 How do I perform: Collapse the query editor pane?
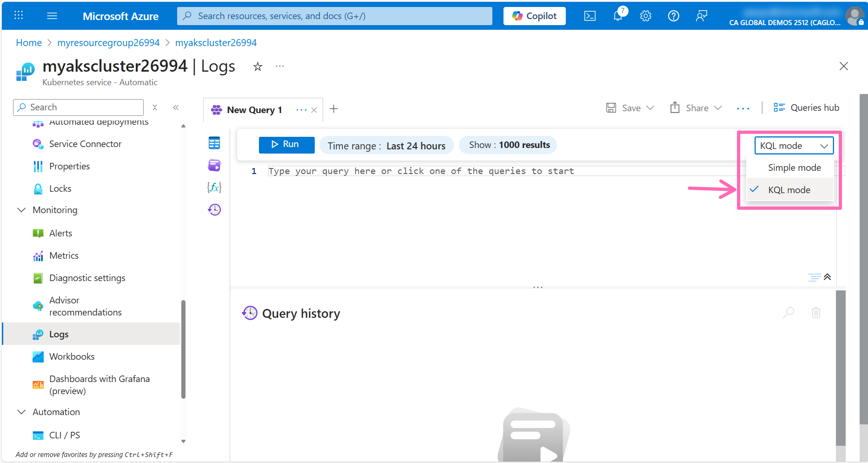tap(828, 277)
